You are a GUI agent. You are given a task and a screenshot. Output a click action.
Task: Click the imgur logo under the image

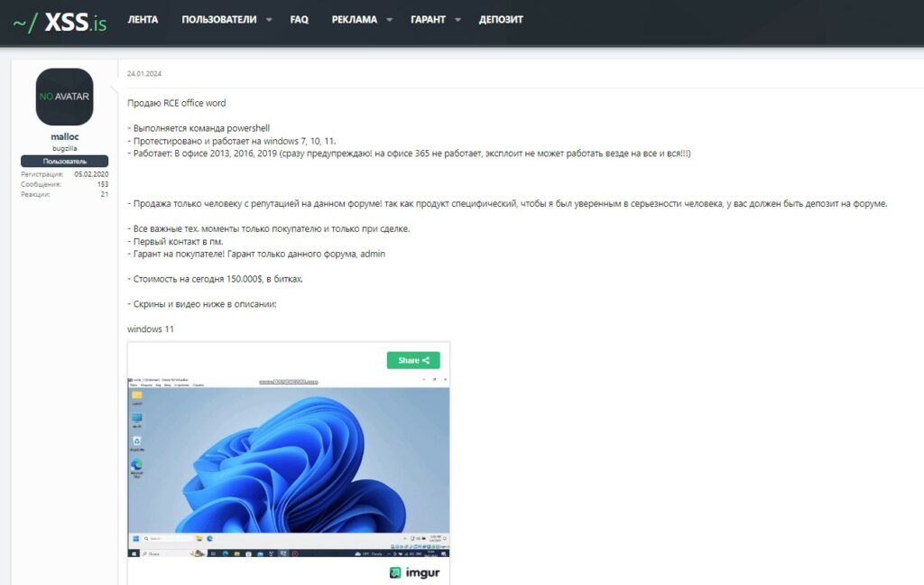[415, 572]
